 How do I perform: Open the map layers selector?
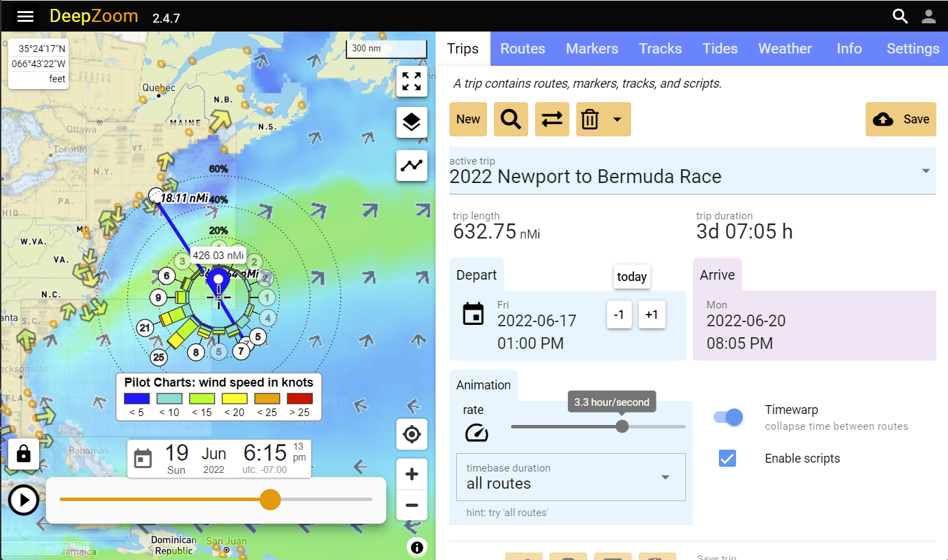(412, 123)
